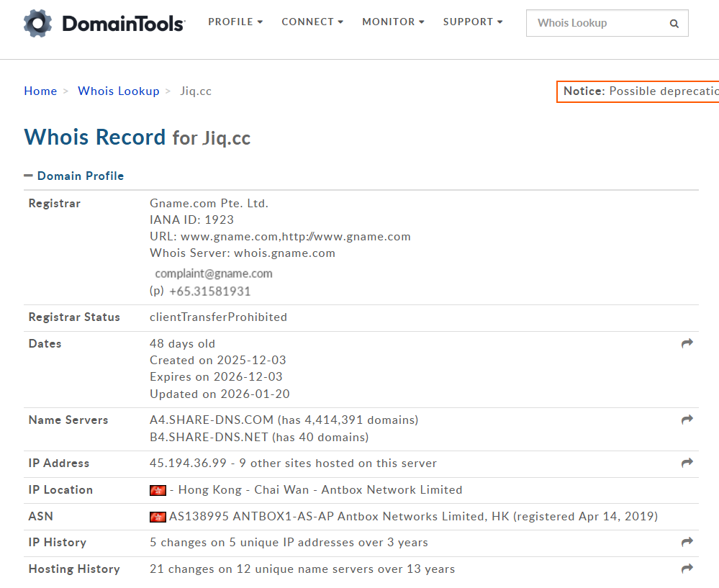Click the search magnifier icon
Viewport: 719px width, 588px height.
coord(674,23)
